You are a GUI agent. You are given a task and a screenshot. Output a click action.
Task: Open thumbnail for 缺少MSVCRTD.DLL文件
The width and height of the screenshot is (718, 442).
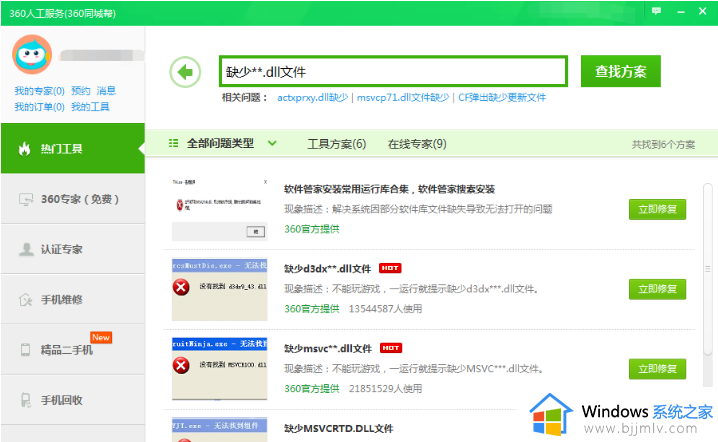[219, 430]
